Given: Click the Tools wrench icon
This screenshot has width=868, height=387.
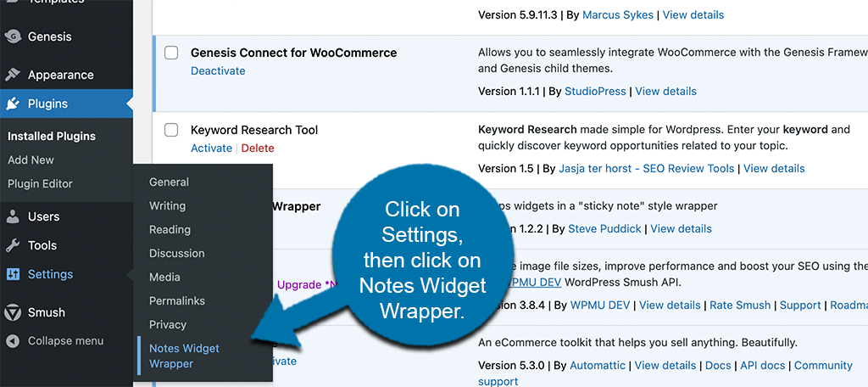Looking at the screenshot, I should click(13, 245).
